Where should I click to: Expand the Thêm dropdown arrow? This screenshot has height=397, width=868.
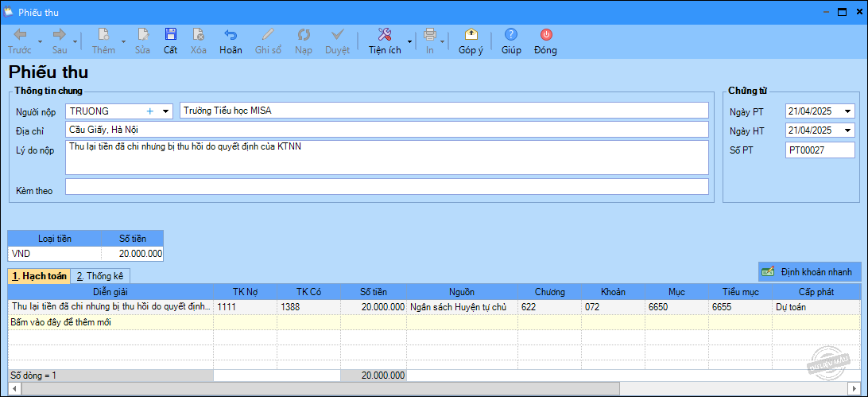click(x=123, y=41)
